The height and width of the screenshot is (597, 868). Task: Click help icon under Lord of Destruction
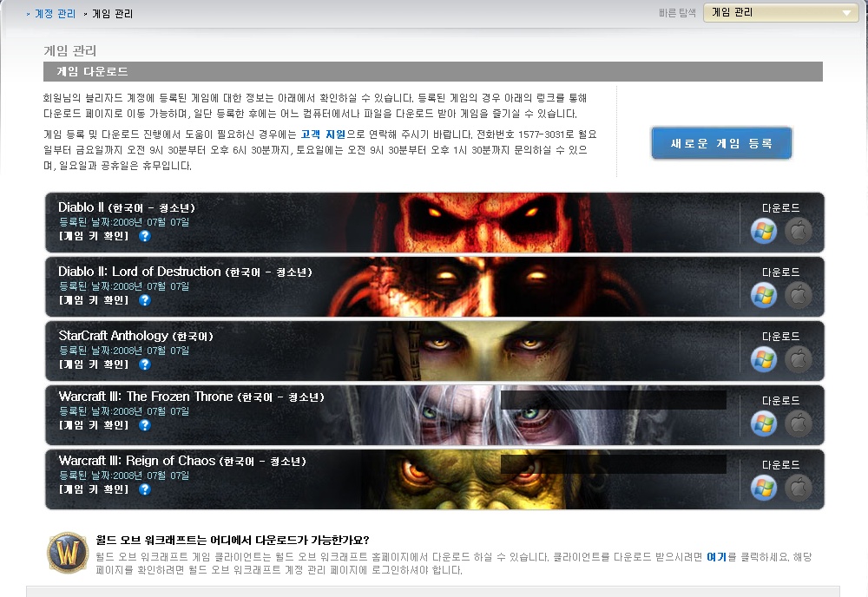(x=144, y=300)
